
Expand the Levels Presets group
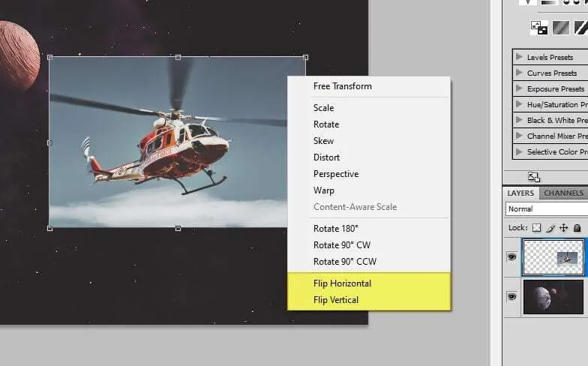(x=519, y=57)
